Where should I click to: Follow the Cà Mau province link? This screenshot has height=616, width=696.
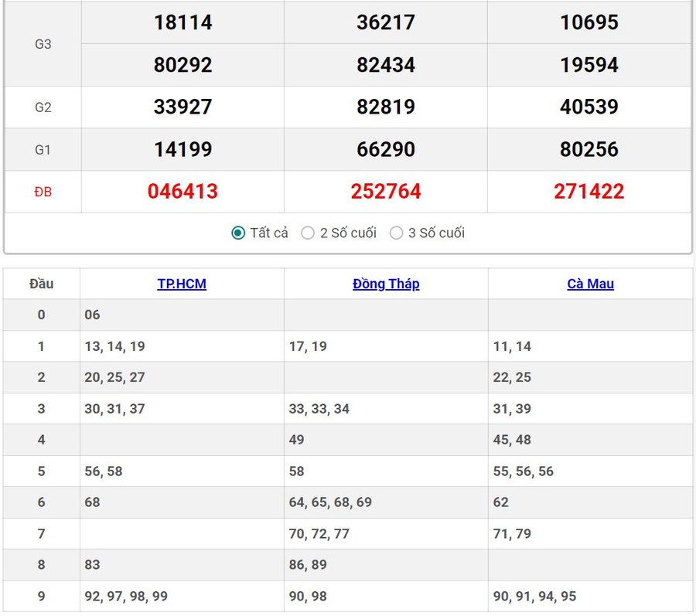pyautogui.click(x=590, y=284)
